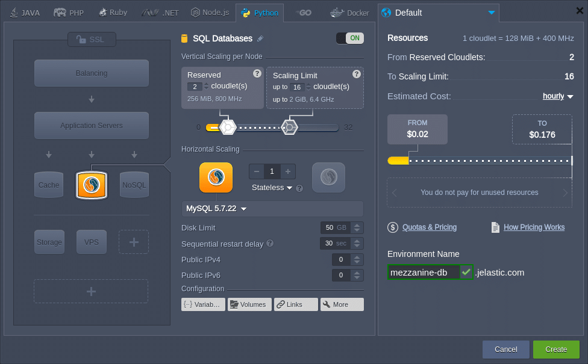Click the green Create button
The image size is (588, 364).
[556, 350]
